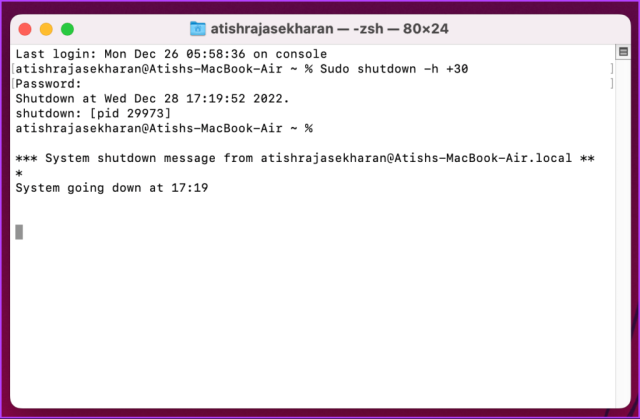Click the gray terminal cursor block
640x419 pixels.
(x=19, y=232)
